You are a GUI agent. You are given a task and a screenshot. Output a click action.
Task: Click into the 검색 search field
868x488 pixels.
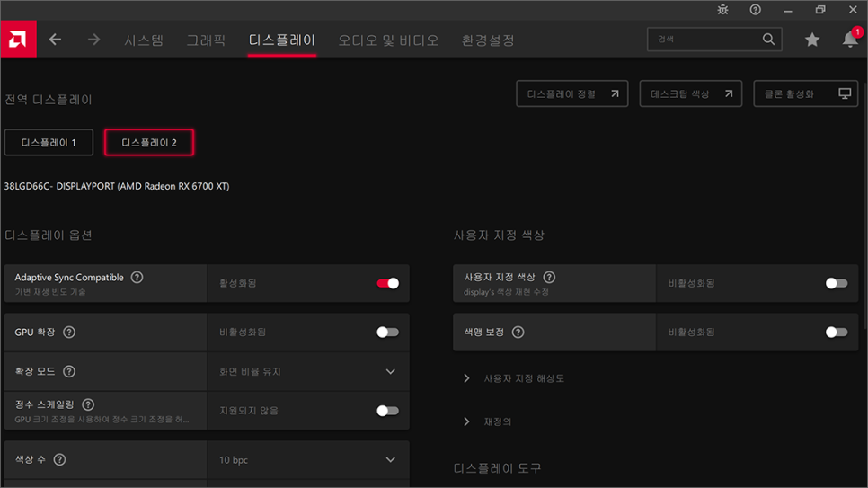pos(705,40)
